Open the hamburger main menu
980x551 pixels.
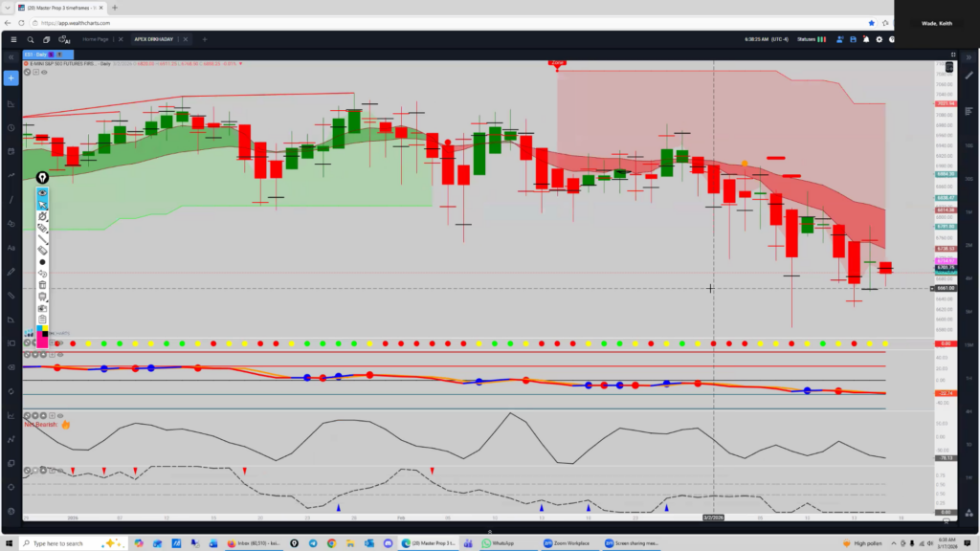13,39
